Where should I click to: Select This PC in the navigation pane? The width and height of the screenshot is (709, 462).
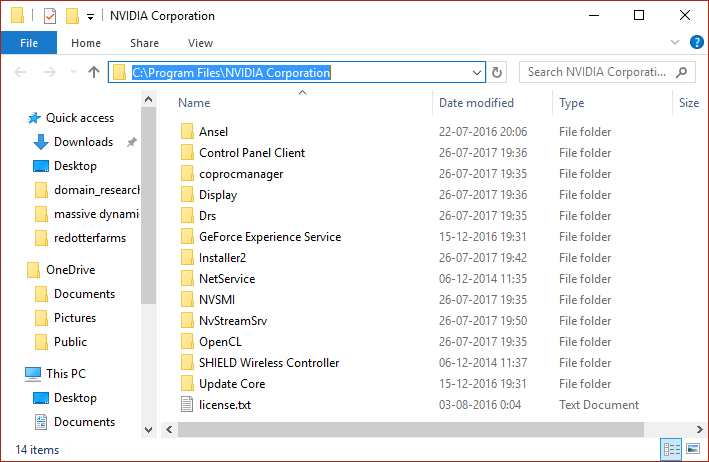[x=66, y=373]
